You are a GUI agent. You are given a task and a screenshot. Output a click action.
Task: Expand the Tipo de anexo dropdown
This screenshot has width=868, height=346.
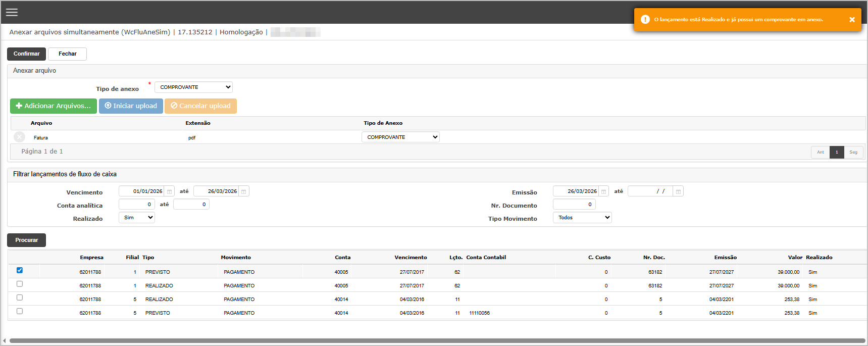(x=193, y=87)
